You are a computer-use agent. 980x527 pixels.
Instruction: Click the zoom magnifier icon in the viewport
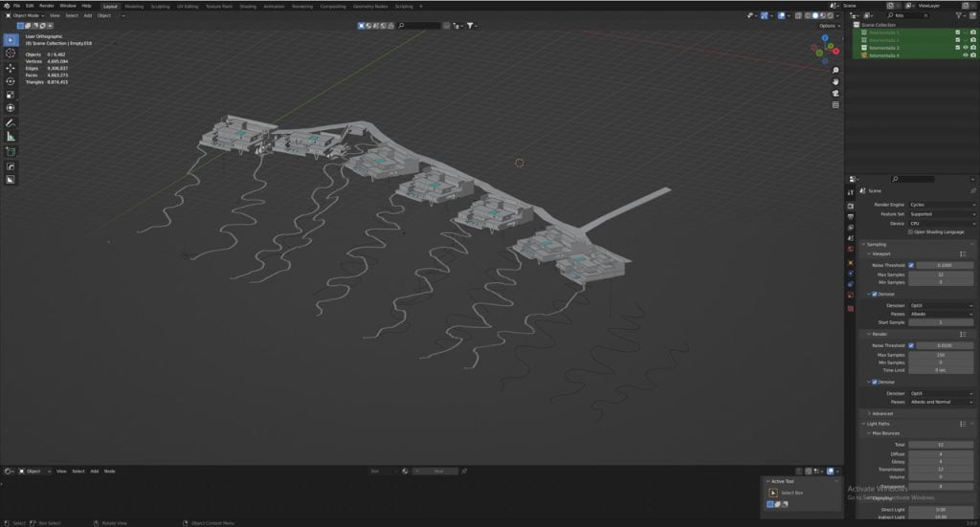(x=835, y=71)
